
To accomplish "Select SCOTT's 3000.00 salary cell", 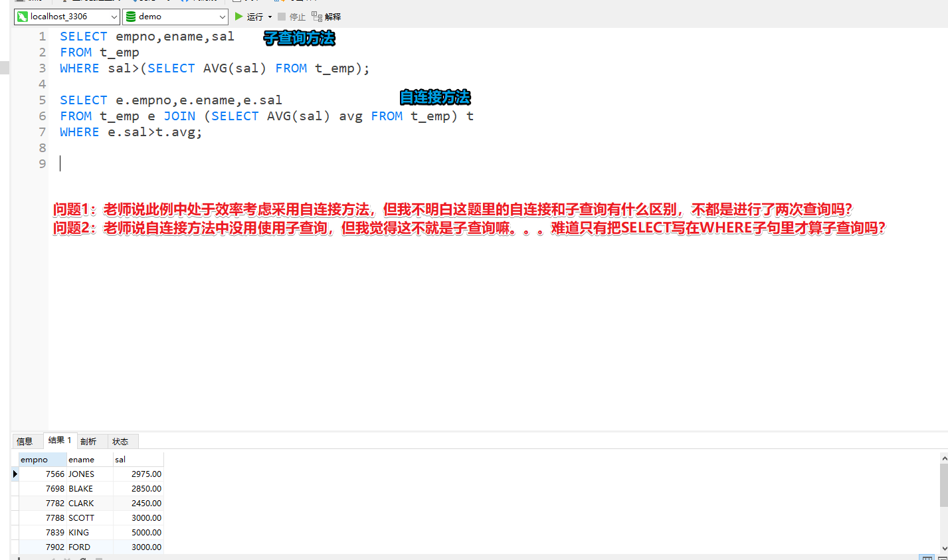I will point(138,517).
